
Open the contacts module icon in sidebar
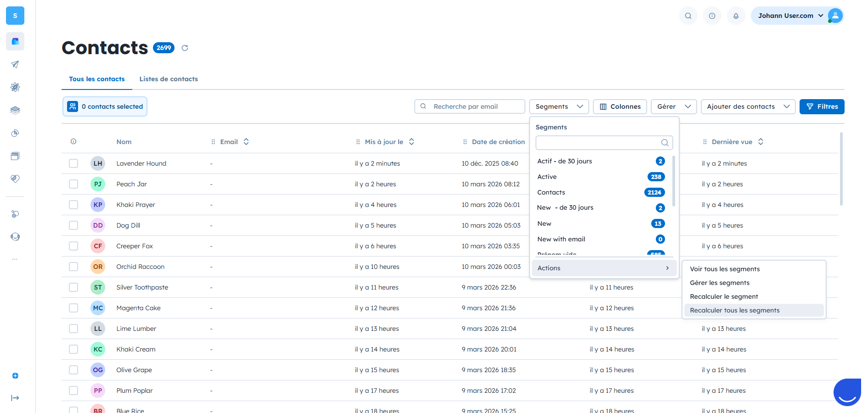[x=15, y=41]
